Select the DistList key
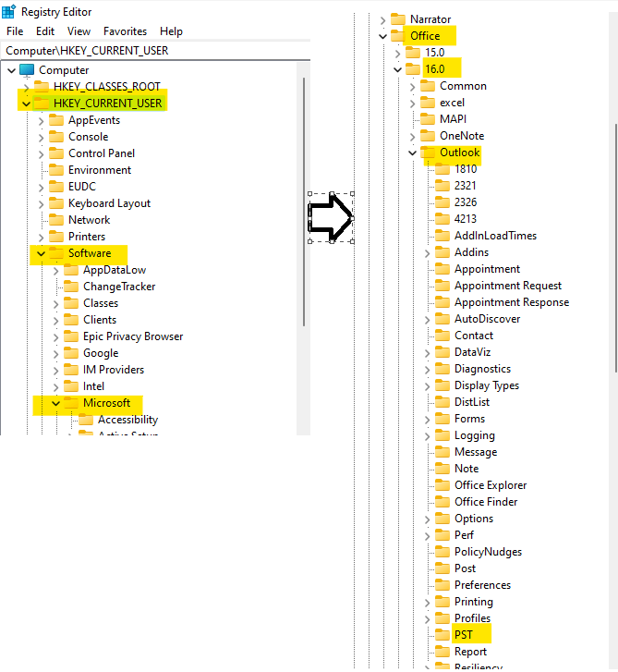This screenshot has height=672, width=618. (x=471, y=402)
